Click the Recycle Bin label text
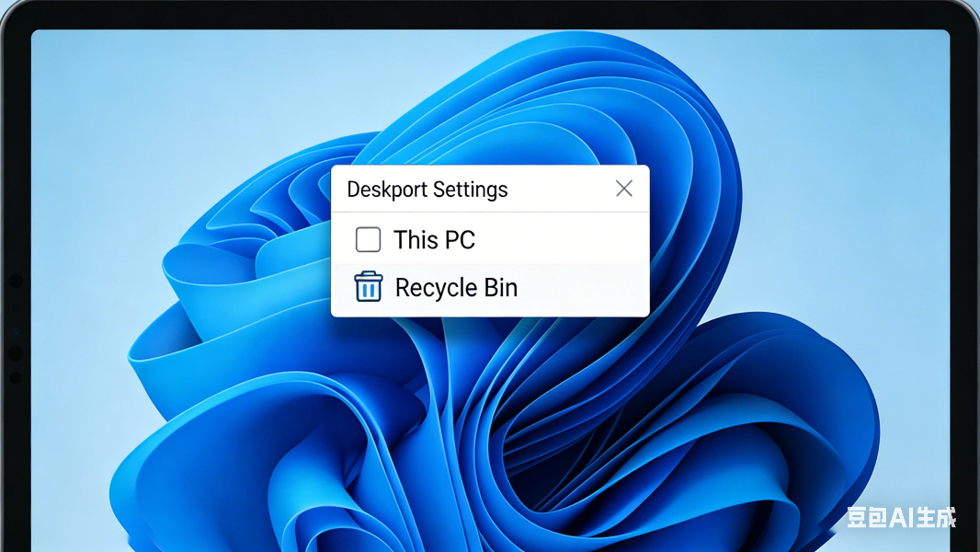This screenshot has height=552, width=980. (457, 286)
